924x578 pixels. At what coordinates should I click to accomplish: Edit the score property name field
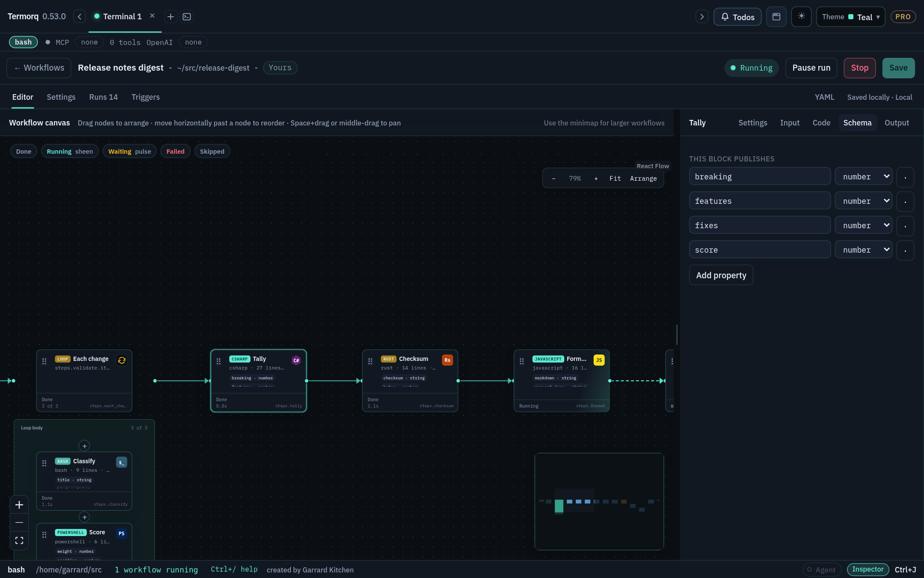click(760, 250)
